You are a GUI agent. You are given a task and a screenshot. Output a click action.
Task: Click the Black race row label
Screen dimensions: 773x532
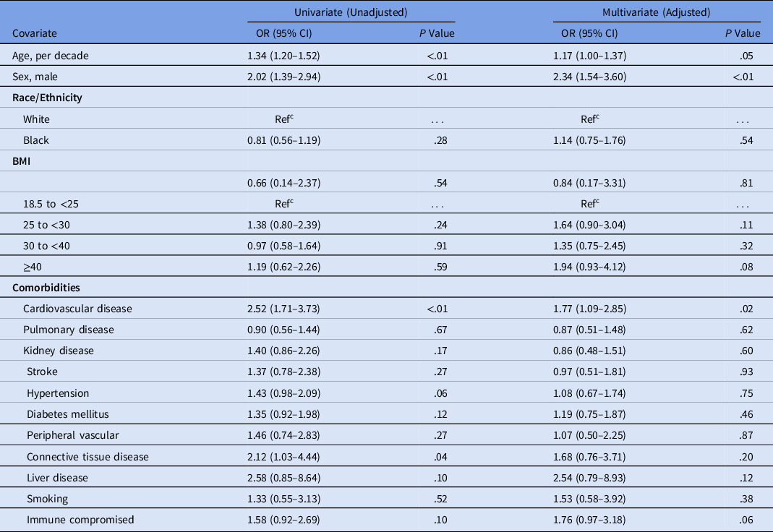(36, 141)
